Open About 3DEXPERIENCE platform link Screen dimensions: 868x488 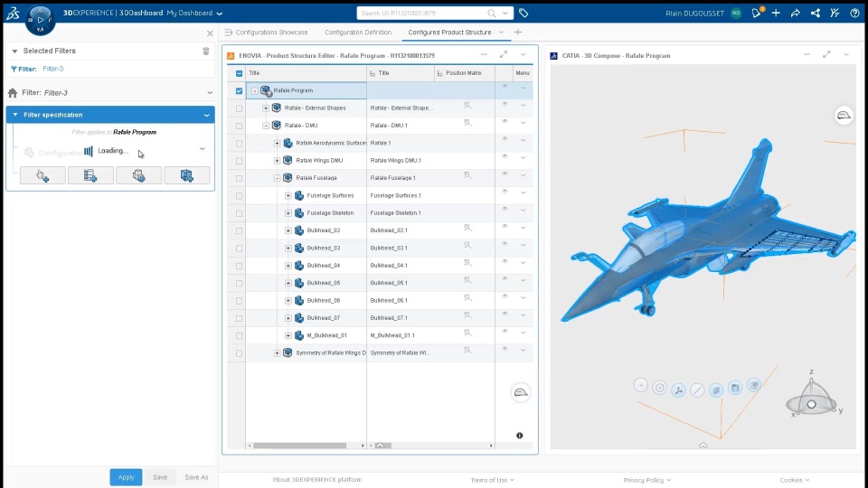click(316, 480)
